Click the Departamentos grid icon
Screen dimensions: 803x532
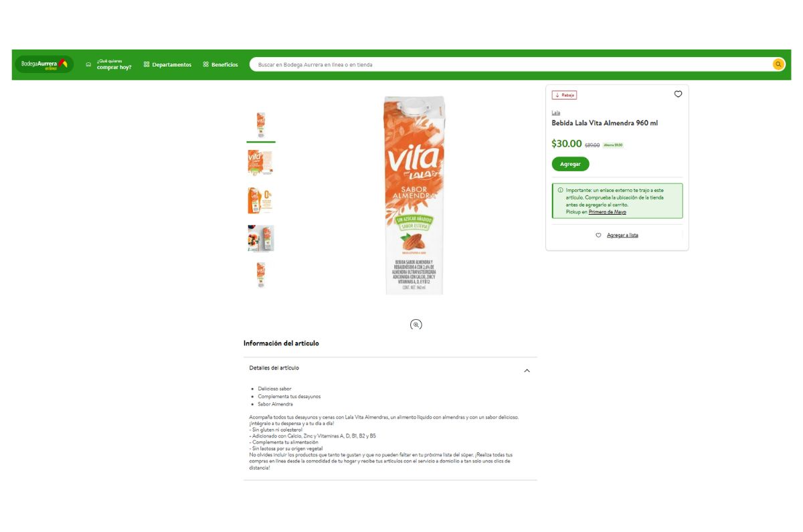tap(147, 65)
